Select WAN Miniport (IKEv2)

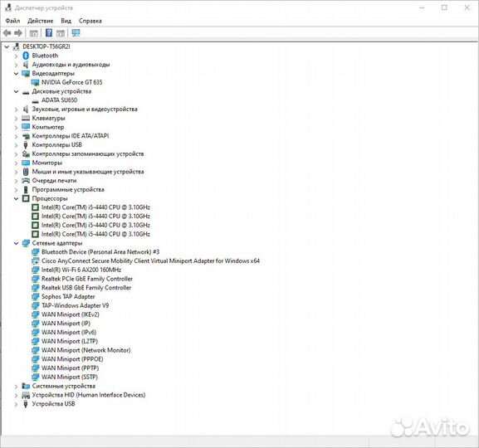pos(71,314)
